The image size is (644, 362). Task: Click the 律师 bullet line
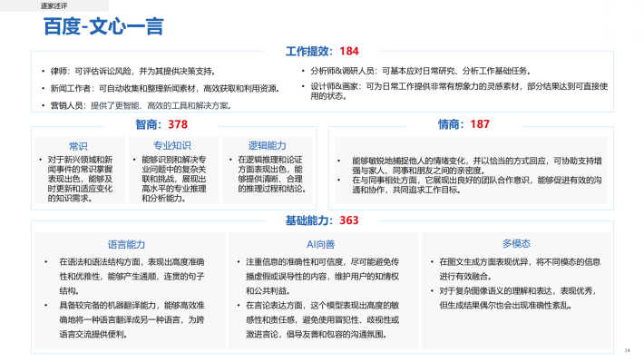[133, 72]
